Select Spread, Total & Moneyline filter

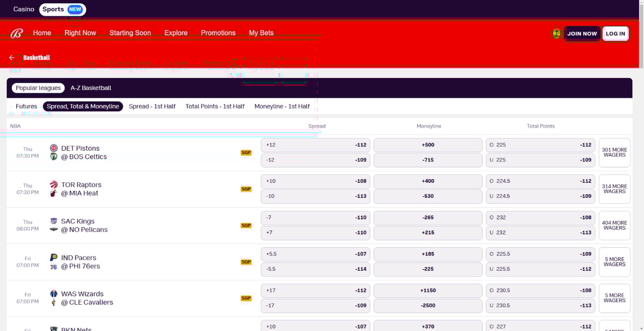[83, 106]
